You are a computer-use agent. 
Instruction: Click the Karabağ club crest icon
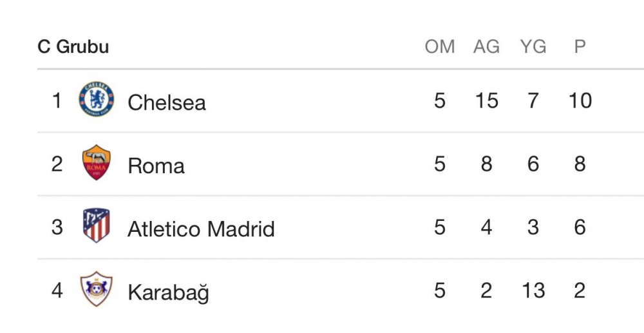(x=97, y=289)
